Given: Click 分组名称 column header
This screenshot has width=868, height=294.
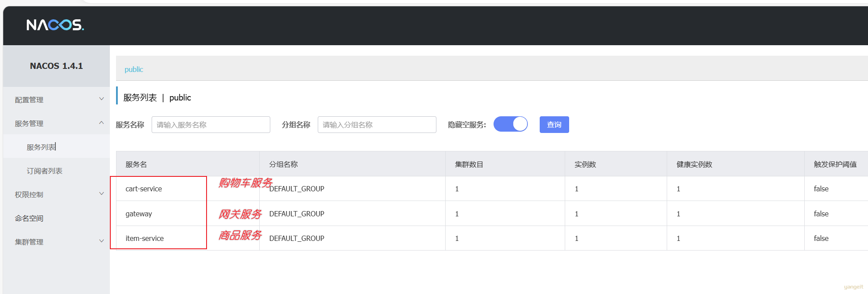Looking at the screenshot, I should pos(283,164).
